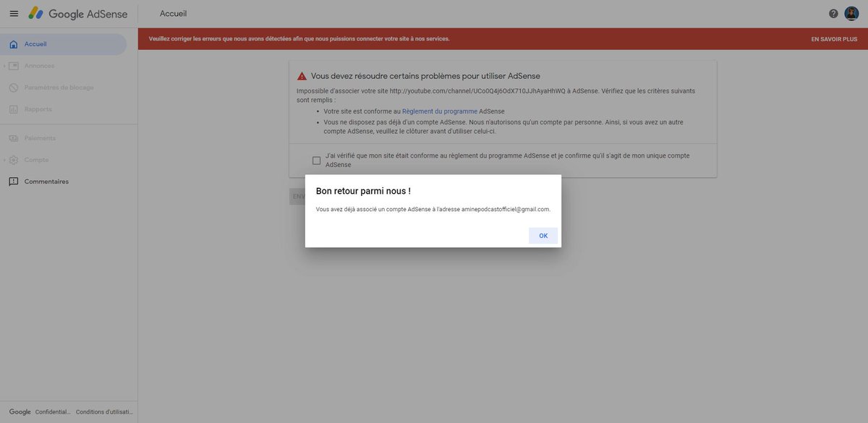Select Accueil in the sidebar
The image size is (868, 423).
pos(64,44)
